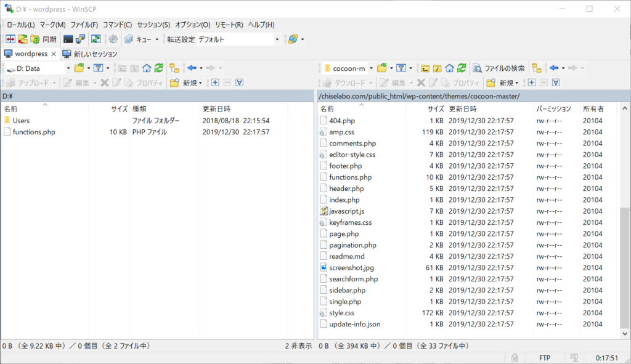Close the wordpress session tab
This screenshot has height=364, width=631.
coord(54,54)
